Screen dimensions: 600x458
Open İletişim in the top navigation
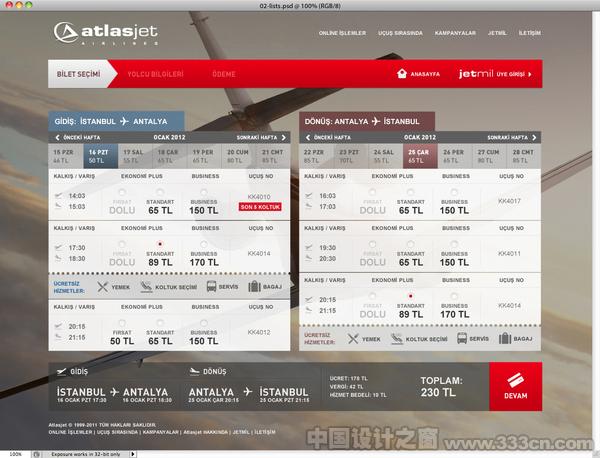(530, 33)
